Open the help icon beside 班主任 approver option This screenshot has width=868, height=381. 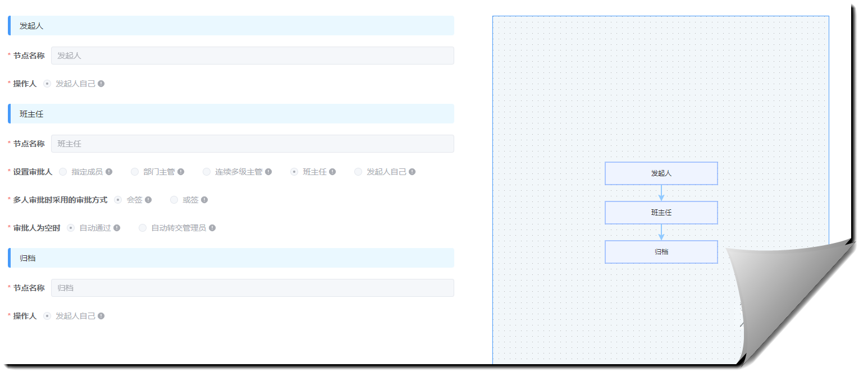[331, 172]
